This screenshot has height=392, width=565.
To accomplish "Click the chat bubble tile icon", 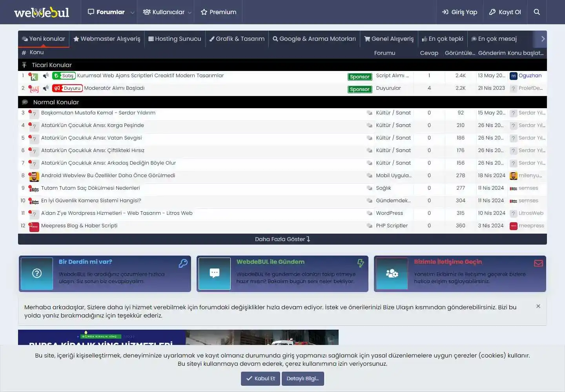I will pyautogui.click(x=215, y=273).
